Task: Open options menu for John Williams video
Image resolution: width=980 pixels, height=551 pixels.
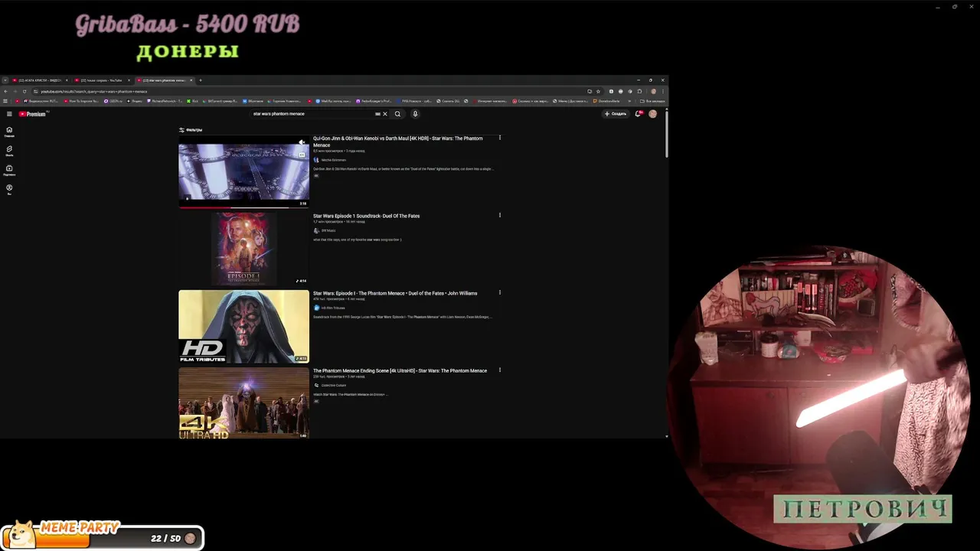Action: [500, 292]
